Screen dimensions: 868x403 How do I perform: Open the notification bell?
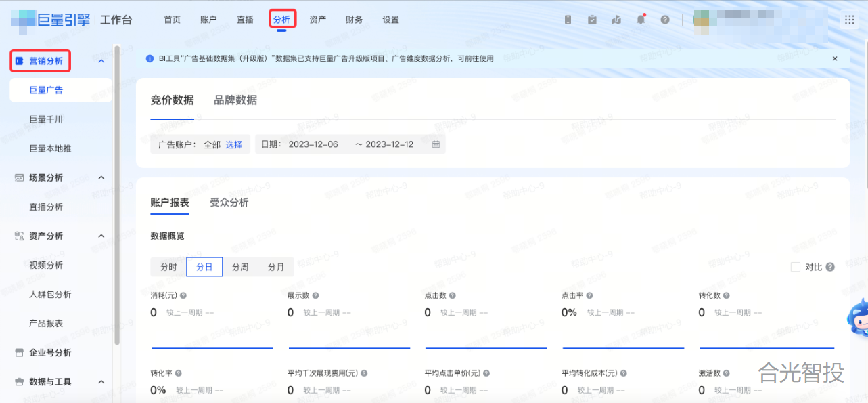[641, 20]
